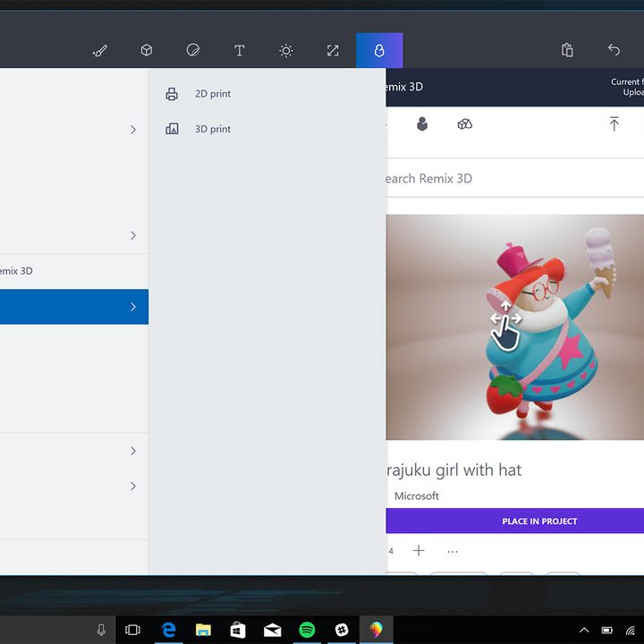Show hidden system tray icons
Image resolution: width=644 pixels, height=644 pixels.
(584, 630)
